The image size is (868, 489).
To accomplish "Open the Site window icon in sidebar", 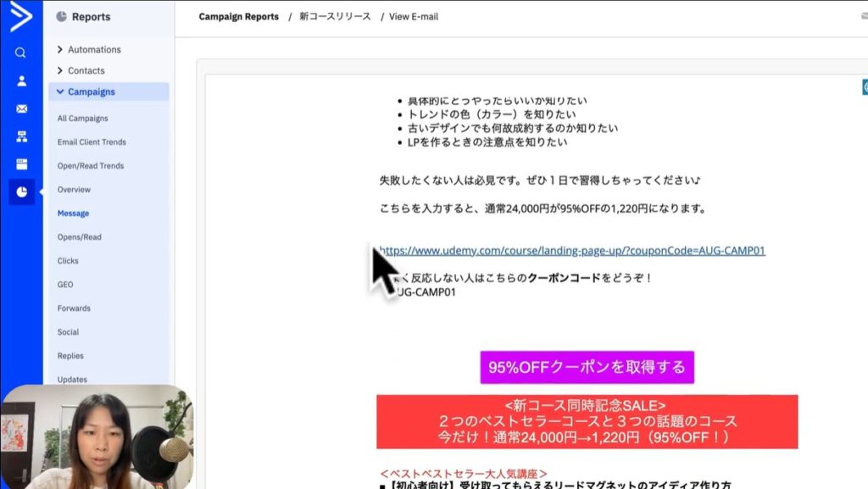I will 21,164.
